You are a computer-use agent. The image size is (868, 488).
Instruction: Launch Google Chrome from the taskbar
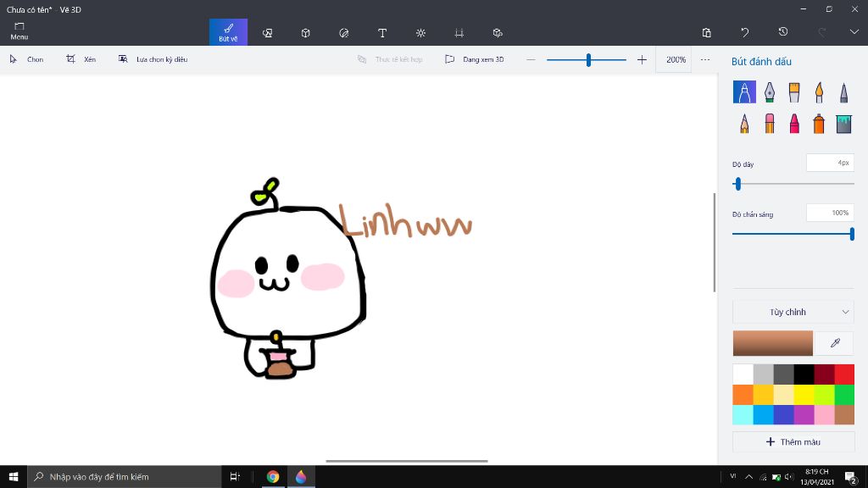pyautogui.click(x=272, y=476)
